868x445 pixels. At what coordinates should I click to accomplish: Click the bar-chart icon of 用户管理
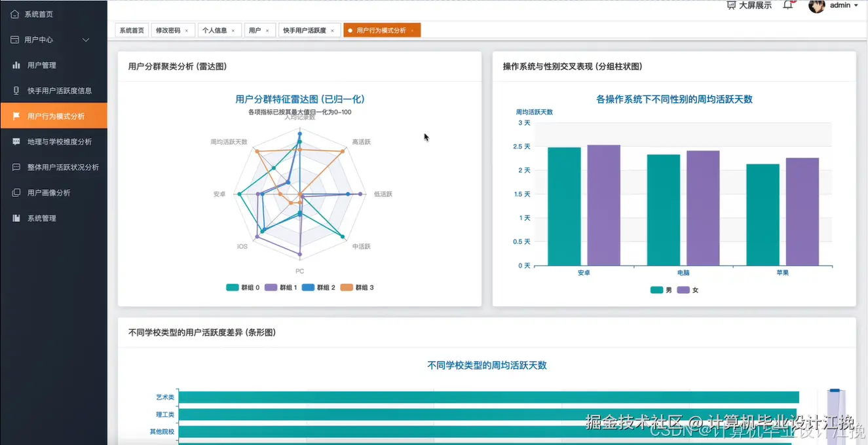[x=16, y=65]
